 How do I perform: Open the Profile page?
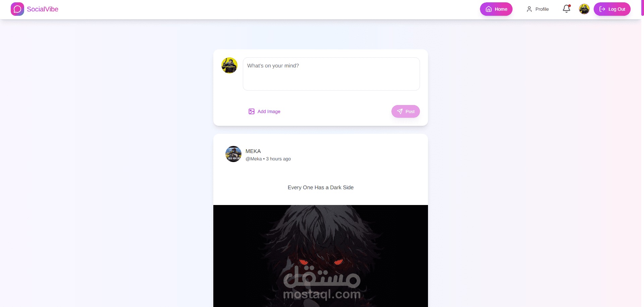538,9
